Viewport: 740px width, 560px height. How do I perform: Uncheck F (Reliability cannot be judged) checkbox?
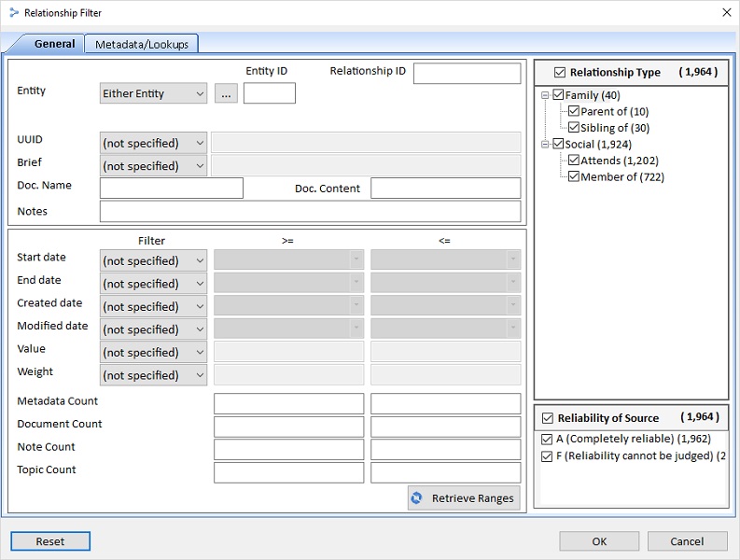547,456
